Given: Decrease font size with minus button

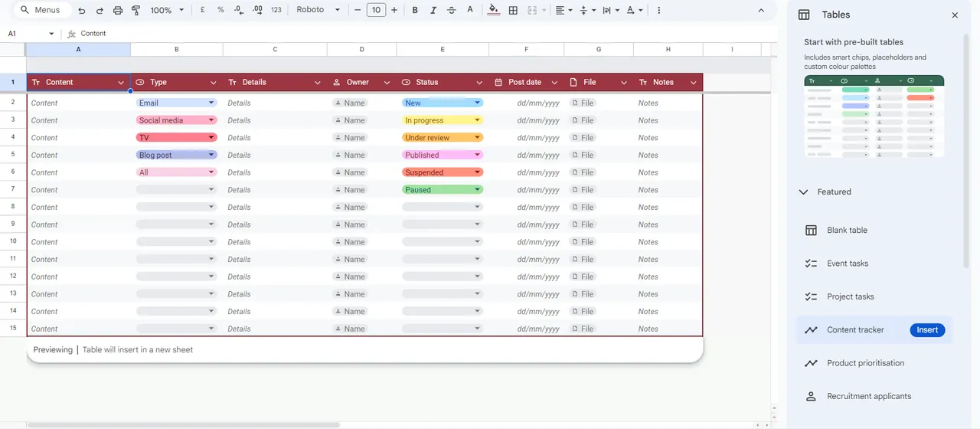Looking at the screenshot, I should tap(358, 11).
